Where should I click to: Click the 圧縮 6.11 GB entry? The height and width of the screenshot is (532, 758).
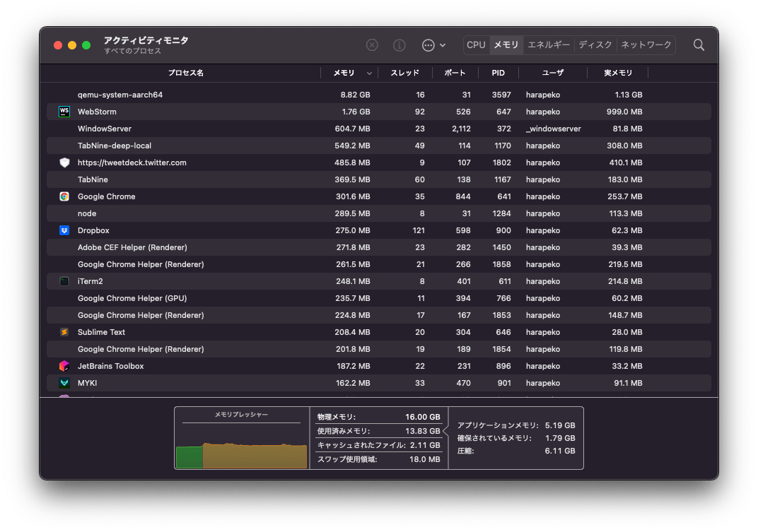click(516, 451)
